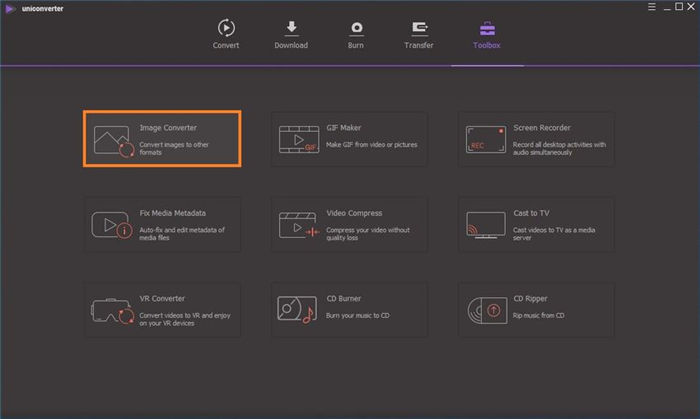Select the Toolbox briefcase icon
The width and height of the screenshot is (700, 419).
click(x=487, y=29)
